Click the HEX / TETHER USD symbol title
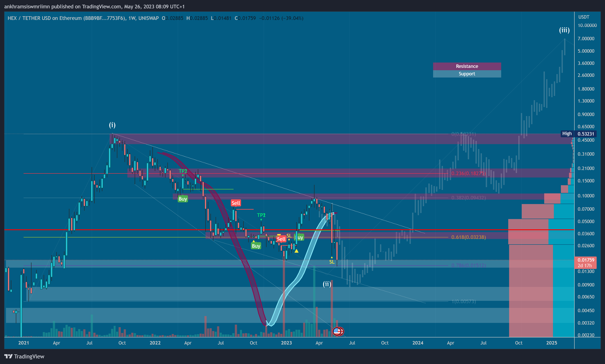Screen dimensions: 605x364 67,18
